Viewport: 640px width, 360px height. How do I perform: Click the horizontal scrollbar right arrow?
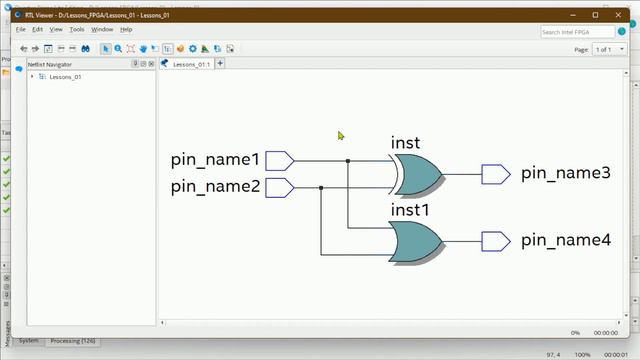(x=619, y=322)
